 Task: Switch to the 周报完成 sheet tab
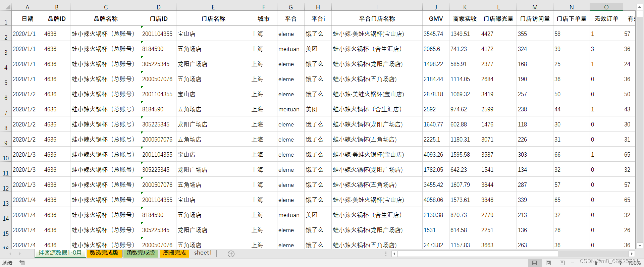click(x=174, y=253)
